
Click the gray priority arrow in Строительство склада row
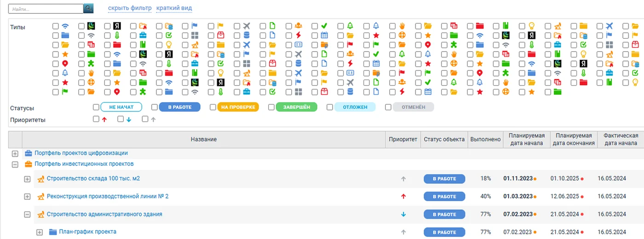403,179
